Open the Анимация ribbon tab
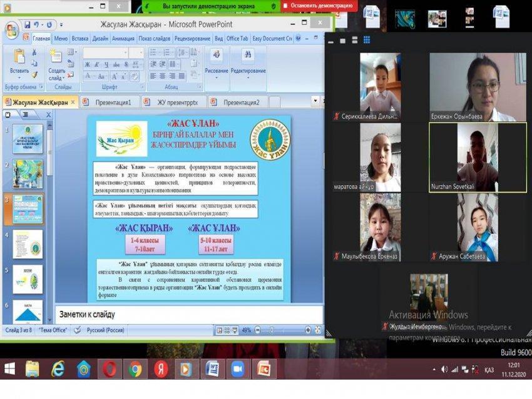 (x=123, y=39)
